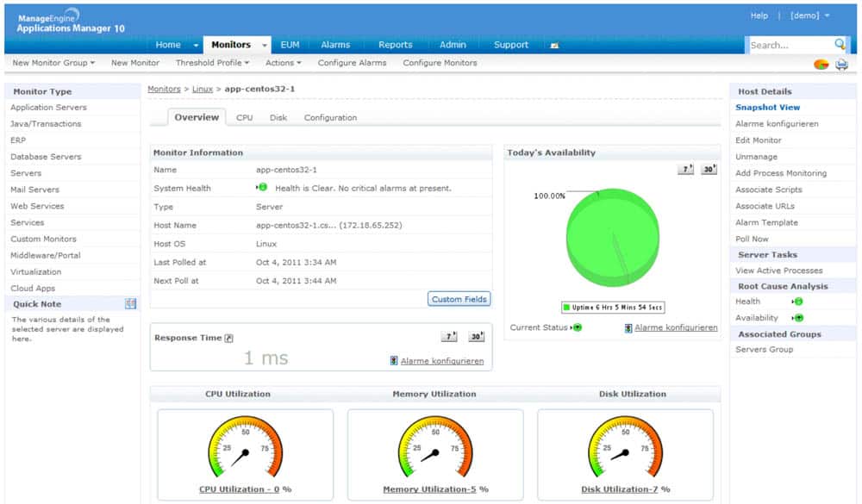Screen dimensions: 862x504
Task: Click the search magnifier icon
Action: click(x=840, y=44)
